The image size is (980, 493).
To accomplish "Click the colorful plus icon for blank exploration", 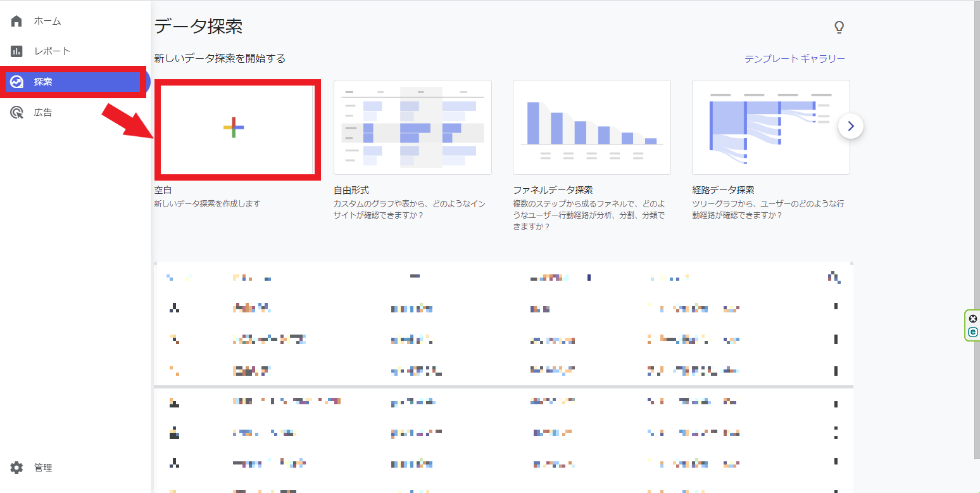I will click(x=234, y=127).
